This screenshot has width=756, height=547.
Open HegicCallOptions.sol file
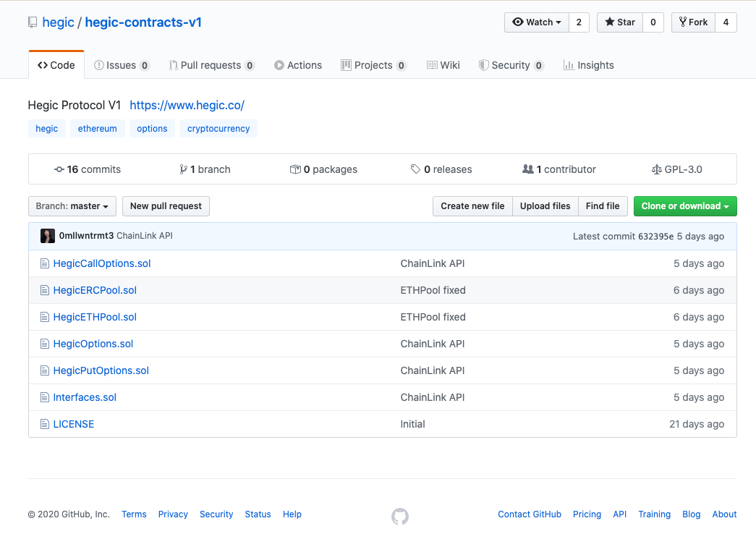102,263
